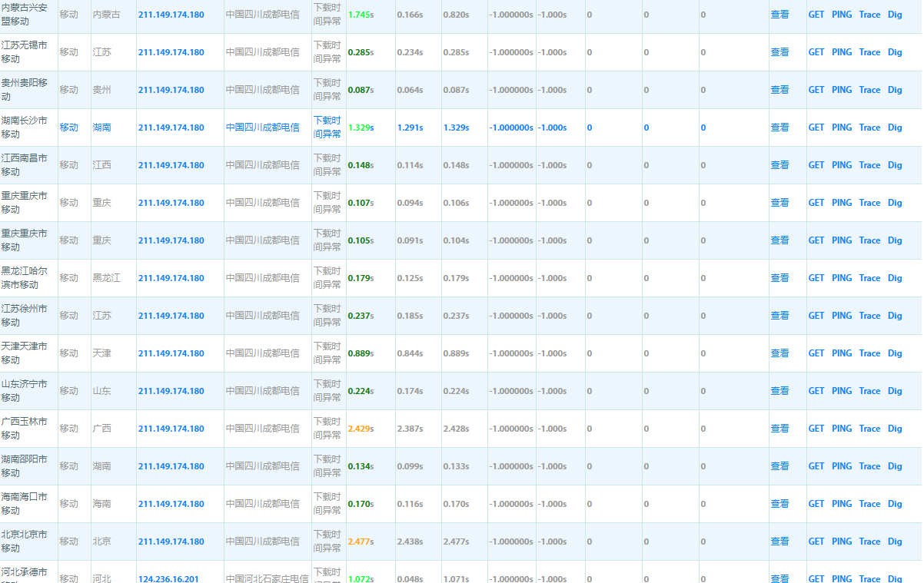
Task: Select GET for the 山东济宁市移动 row
Action: (x=816, y=391)
